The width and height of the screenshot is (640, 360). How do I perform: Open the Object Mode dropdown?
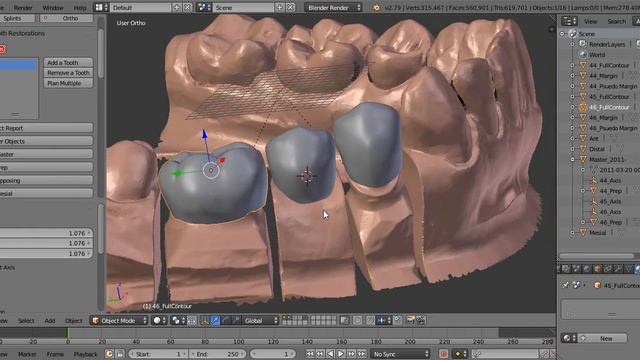click(x=119, y=321)
